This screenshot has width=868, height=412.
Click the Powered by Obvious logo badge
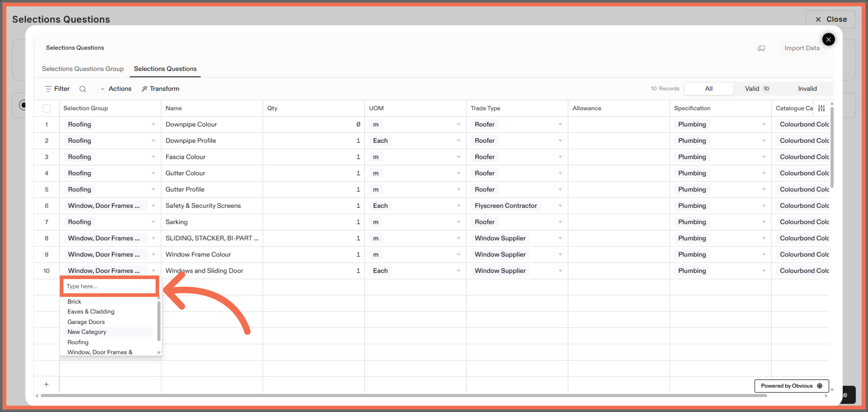pyautogui.click(x=791, y=386)
